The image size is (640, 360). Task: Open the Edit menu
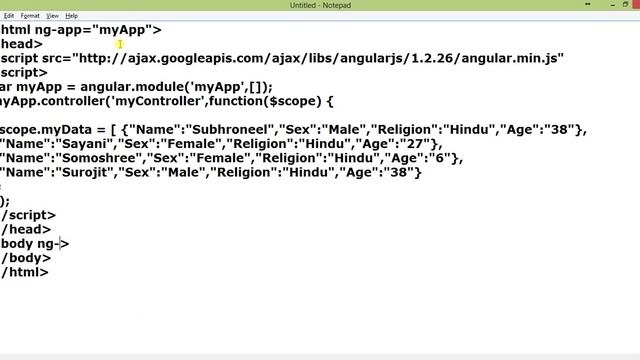(x=9, y=16)
